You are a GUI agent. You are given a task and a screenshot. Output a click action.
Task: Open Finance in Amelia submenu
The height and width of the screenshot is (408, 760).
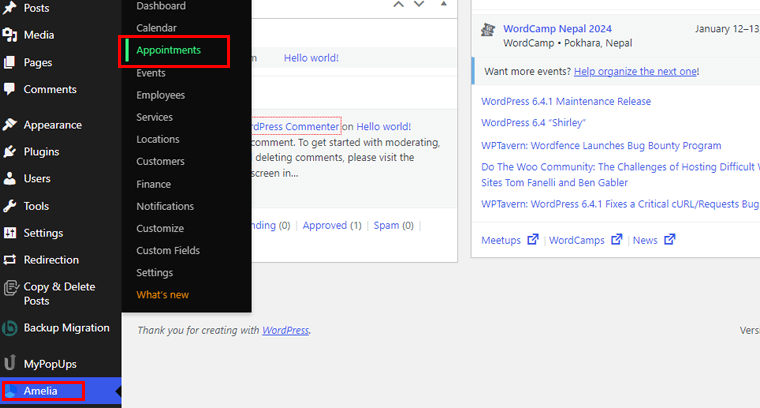click(153, 184)
